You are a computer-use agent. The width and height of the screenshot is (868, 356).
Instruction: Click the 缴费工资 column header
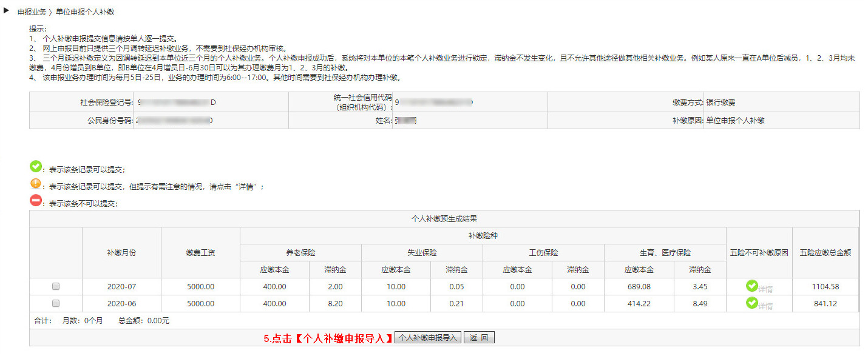(200, 253)
